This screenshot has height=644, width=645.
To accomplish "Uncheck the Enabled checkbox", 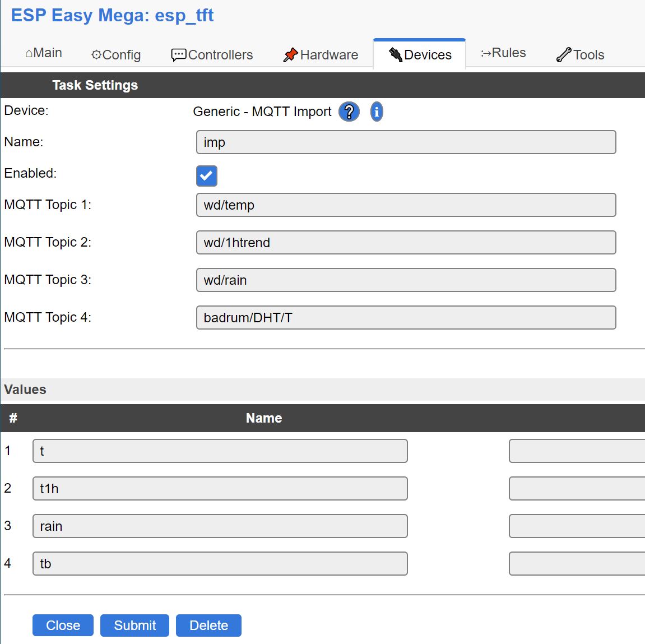I will (x=206, y=175).
